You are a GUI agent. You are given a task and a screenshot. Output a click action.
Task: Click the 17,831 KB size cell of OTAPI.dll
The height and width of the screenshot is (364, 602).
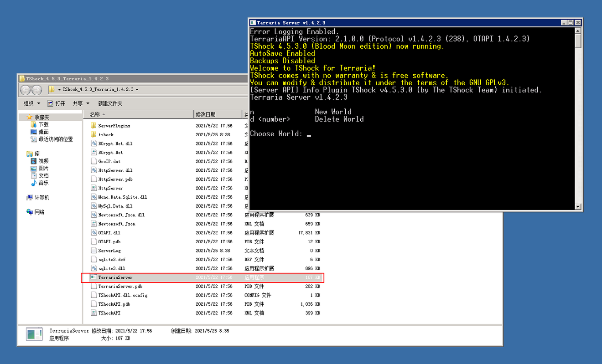pos(309,232)
